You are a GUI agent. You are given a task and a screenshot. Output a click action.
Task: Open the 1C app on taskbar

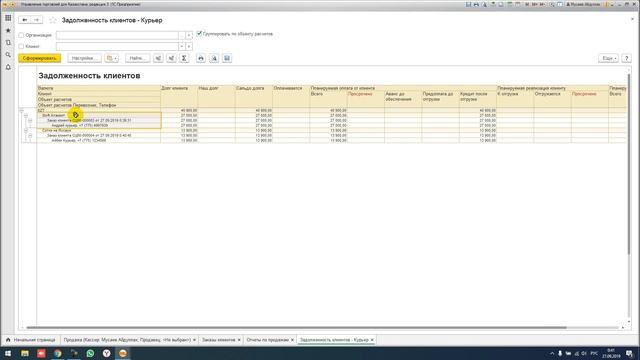(123, 353)
